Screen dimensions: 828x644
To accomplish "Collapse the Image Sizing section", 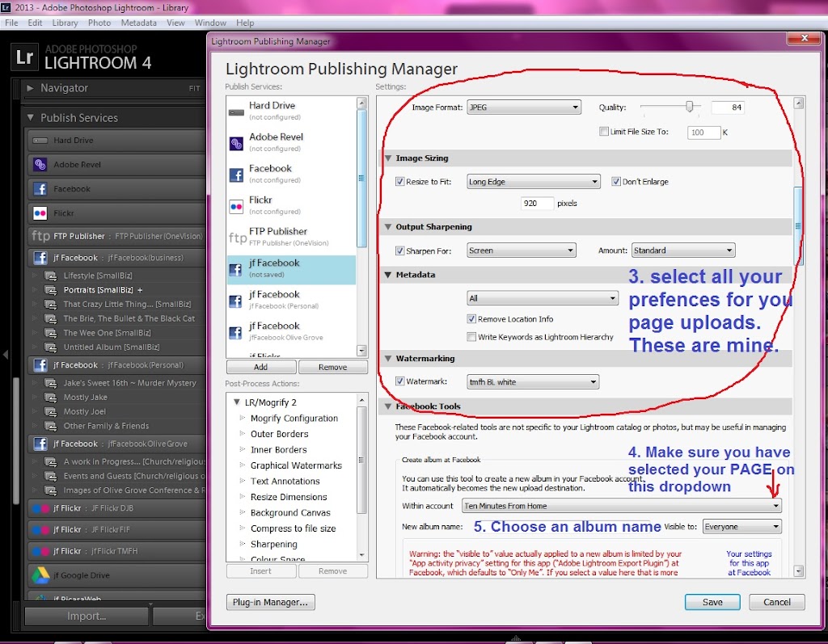I will tap(388, 158).
